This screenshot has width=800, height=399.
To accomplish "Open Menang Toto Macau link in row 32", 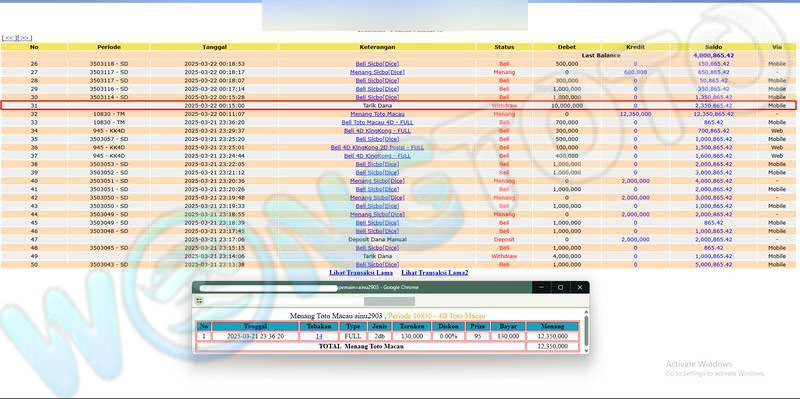I will coord(378,114).
